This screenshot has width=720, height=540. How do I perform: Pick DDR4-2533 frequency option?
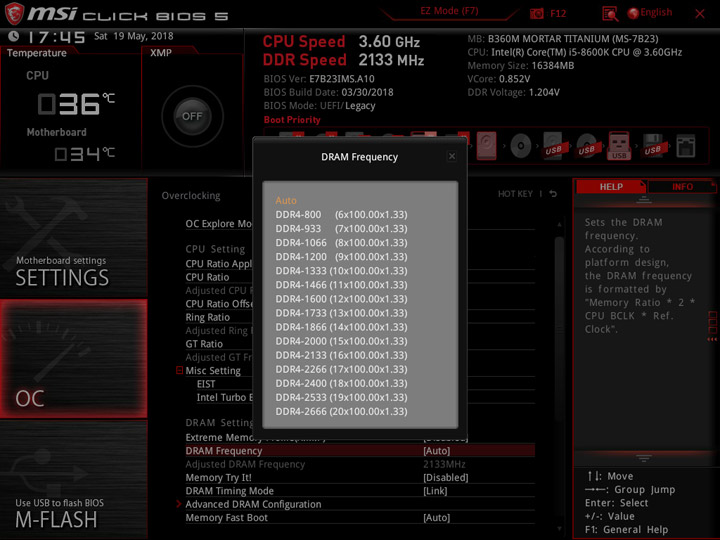341,397
